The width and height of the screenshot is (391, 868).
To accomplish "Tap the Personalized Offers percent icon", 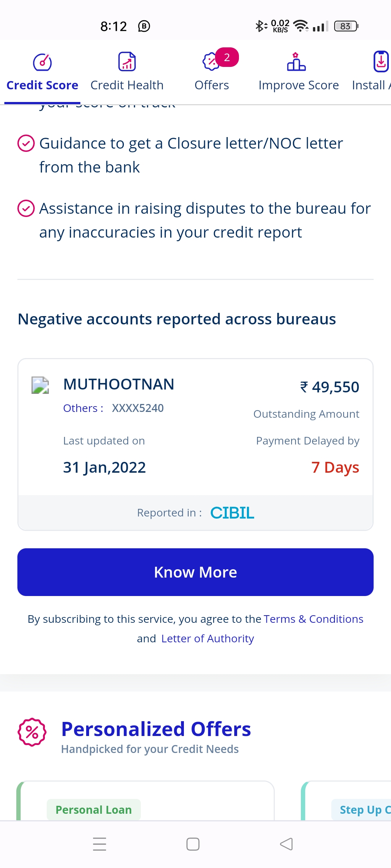I will 32,732.
